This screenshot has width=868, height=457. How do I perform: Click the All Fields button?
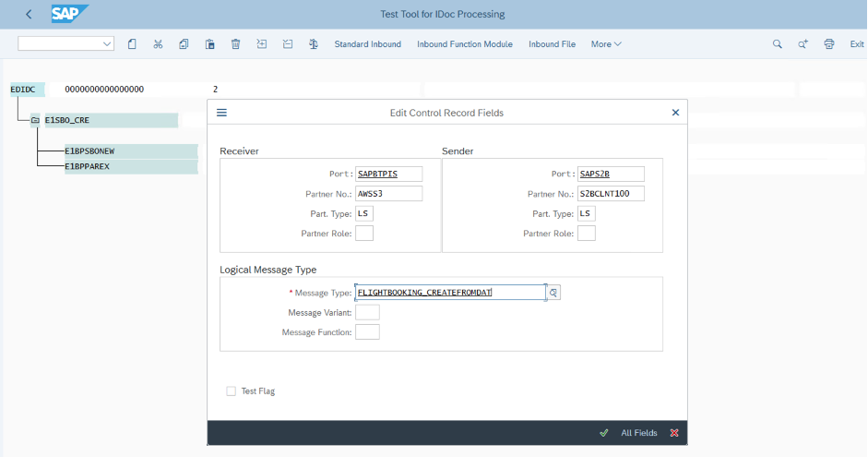pyautogui.click(x=639, y=433)
